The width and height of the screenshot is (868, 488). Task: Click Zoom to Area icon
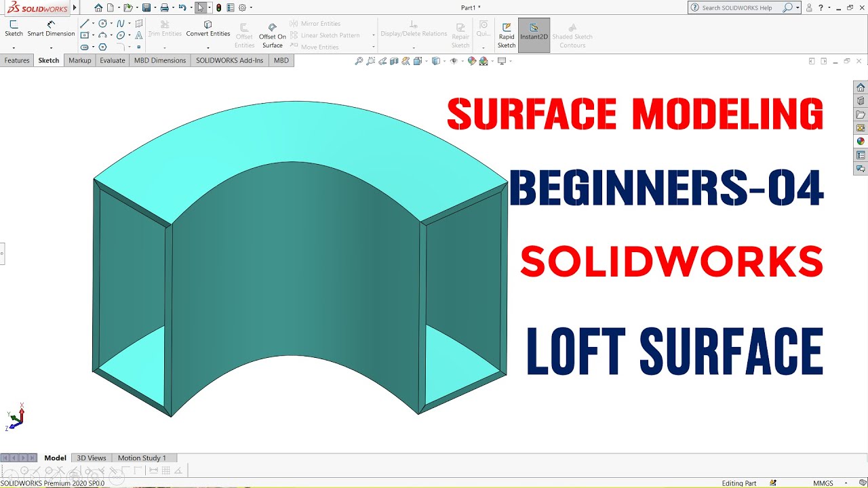click(x=371, y=61)
